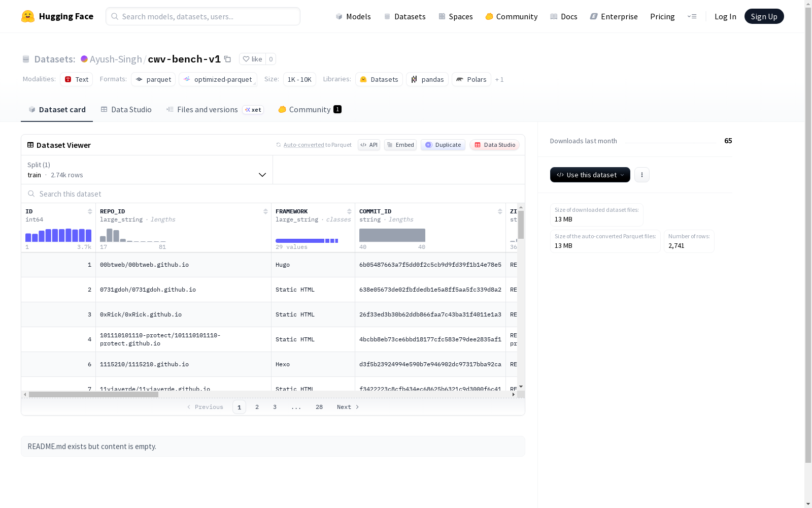Click the Duplicate button
This screenshot has height=508, width=812.
[443, 145]
